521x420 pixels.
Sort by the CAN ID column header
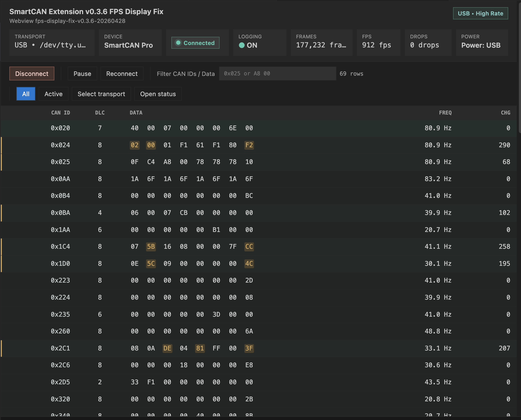pos(60,113)
